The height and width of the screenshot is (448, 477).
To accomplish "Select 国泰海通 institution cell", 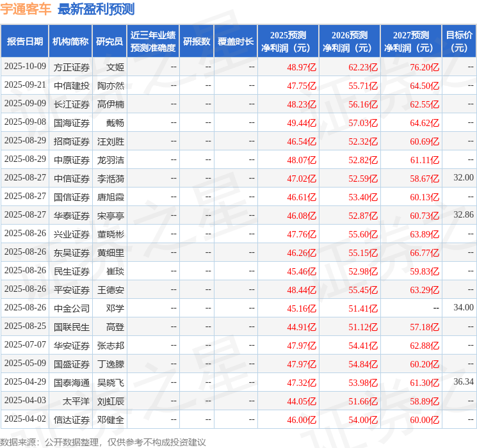I will [72, 383].
